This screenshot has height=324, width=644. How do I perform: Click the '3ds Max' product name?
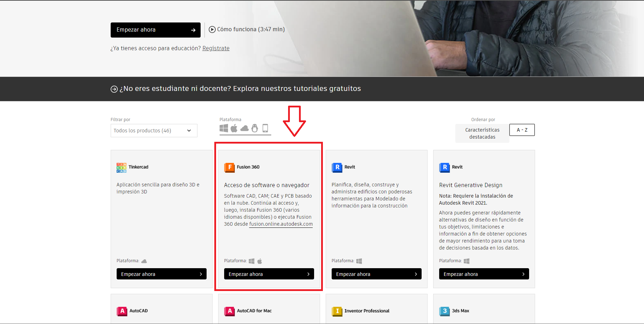click(461, 311)
